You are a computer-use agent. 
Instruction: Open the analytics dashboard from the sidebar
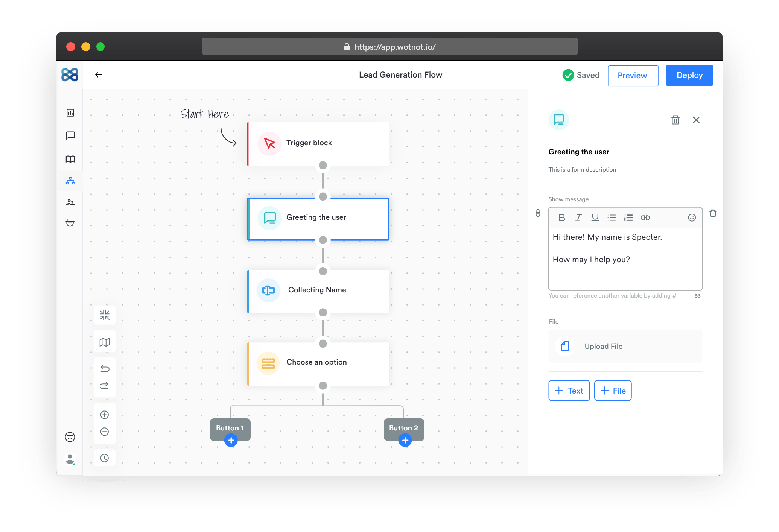pyautogui.click(x=70, y=112)
